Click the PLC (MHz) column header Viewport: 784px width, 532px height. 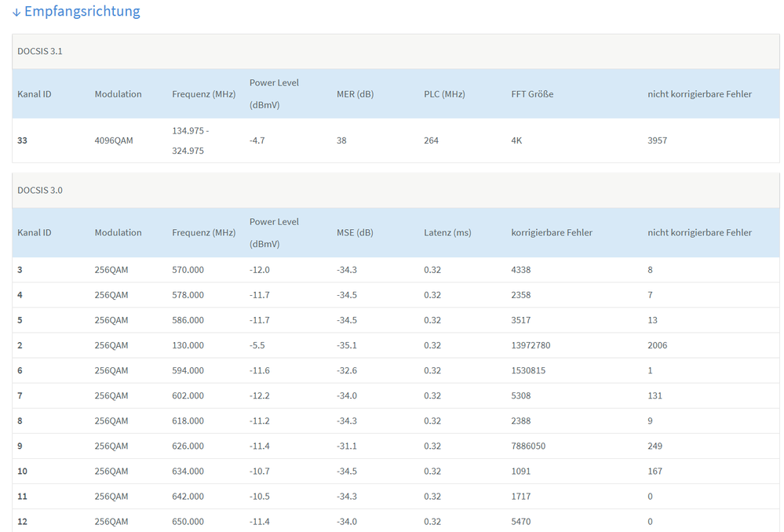click(444, 94)
